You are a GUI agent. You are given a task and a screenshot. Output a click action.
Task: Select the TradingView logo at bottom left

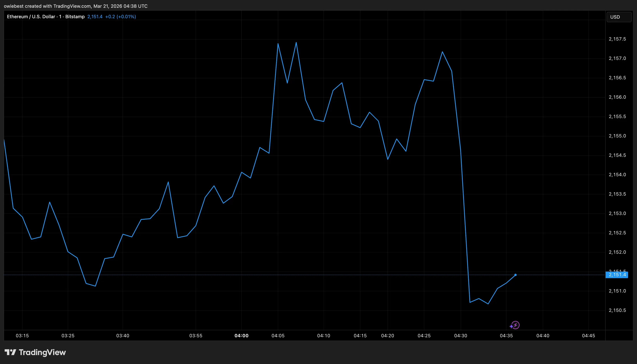point(35,353)
